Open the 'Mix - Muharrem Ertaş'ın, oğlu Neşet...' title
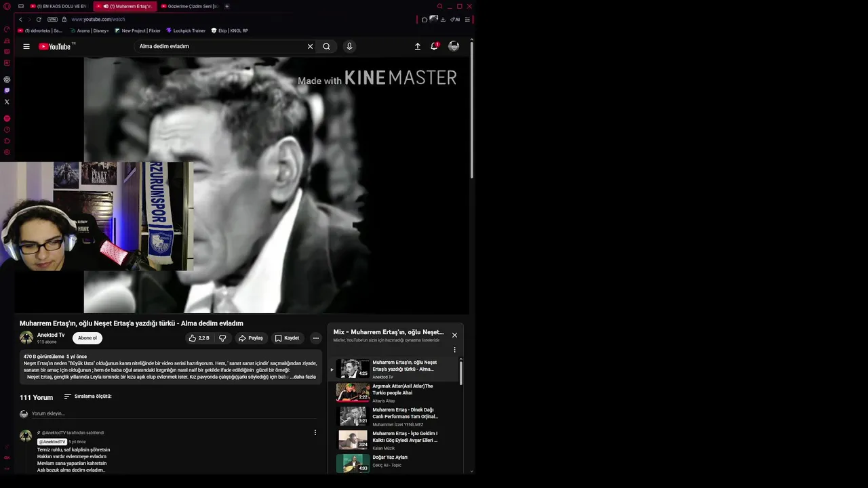 pos(389,332)
